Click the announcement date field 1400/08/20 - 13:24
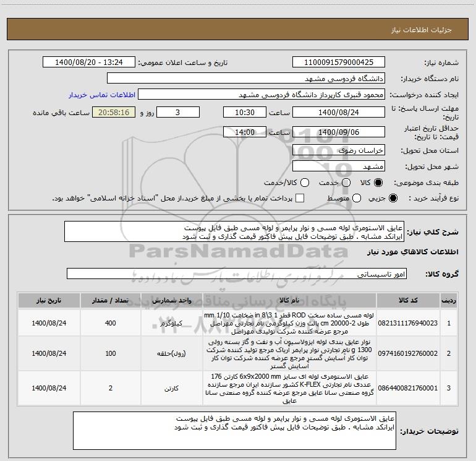This screenshot has height=461, width=476. pyautogui.click(x=89, y=62)
